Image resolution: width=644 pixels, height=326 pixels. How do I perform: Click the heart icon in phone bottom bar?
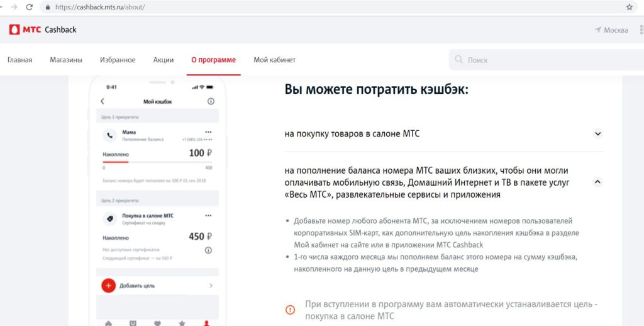click(157, 323)
